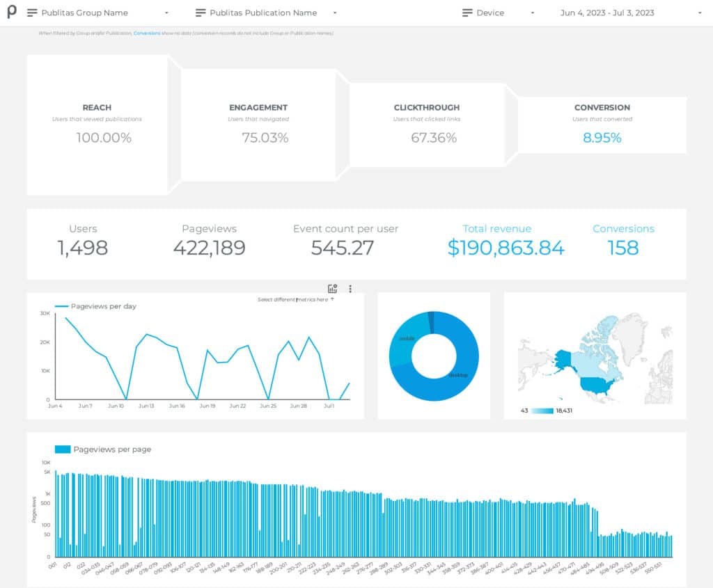Open the chart type selector icon above the pageviews chart
The width and height of the screenshot is (713, 588).
pyautogui.click(x=332, y=288)
